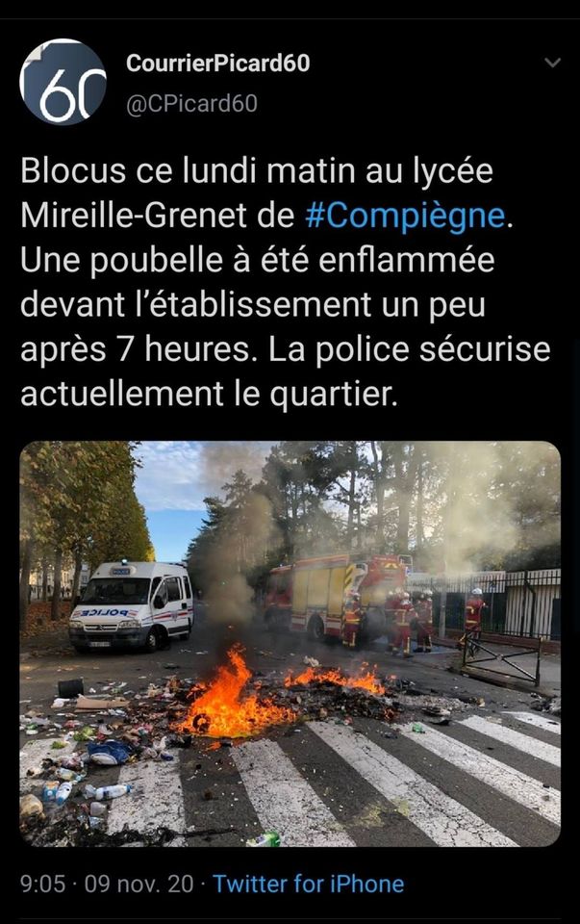Open the #Compiègne hashtag

[x=406, y=215]
